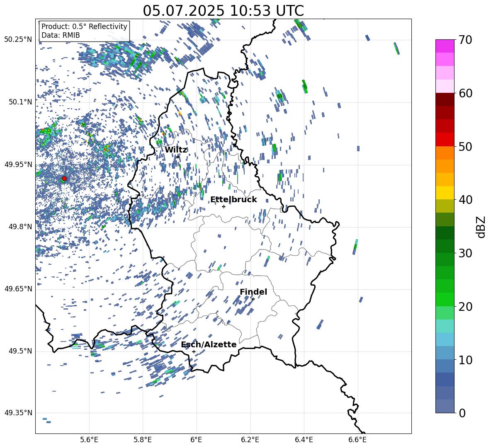Click the 6.4°E longitude label
The image size is (491, 448).
click(x=304, y=440)
